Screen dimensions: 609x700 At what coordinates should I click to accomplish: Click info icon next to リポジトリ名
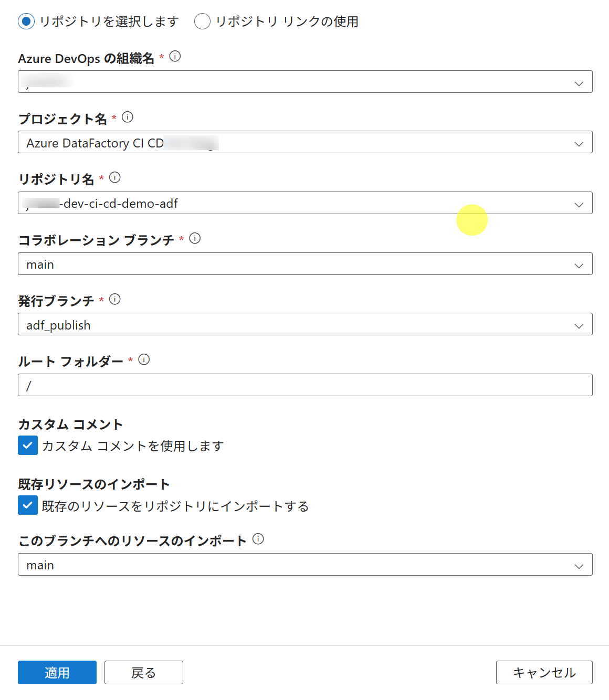[115, 178]
